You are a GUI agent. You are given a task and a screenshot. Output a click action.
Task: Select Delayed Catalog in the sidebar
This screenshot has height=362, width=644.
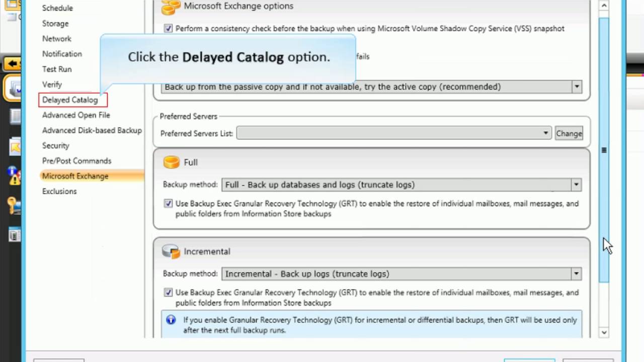[70, 100]
